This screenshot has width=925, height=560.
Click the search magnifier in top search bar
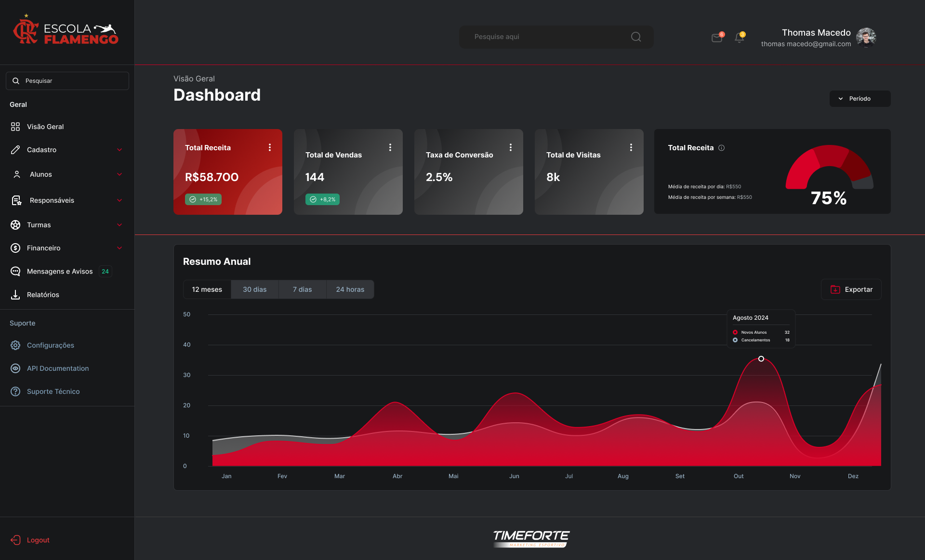[x=636, y=37]
